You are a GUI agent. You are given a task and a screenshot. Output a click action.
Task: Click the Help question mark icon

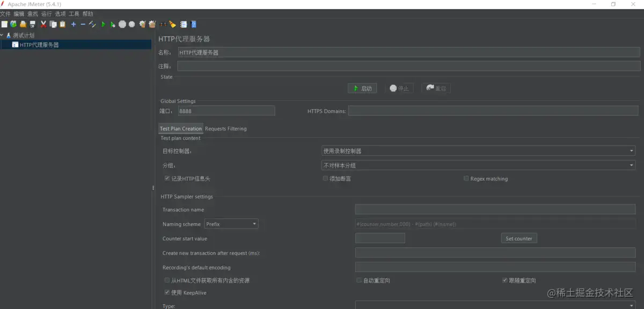[193, 24]
